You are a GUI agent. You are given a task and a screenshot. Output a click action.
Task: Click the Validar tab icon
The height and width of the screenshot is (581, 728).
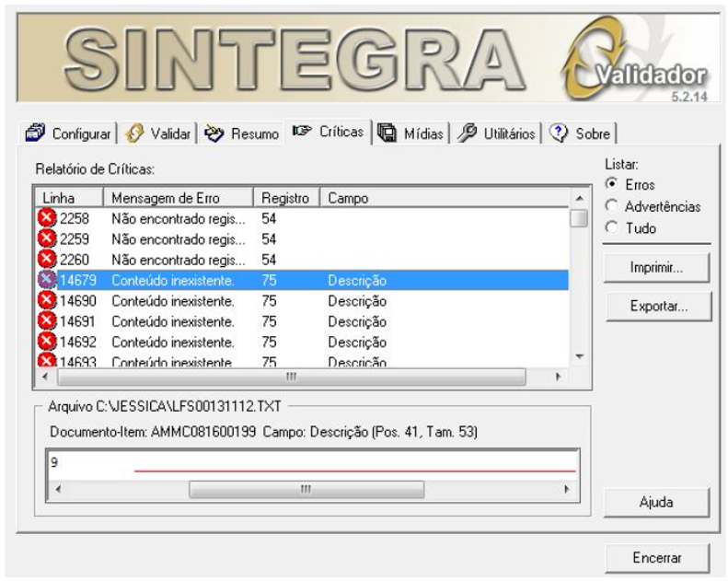134,134
